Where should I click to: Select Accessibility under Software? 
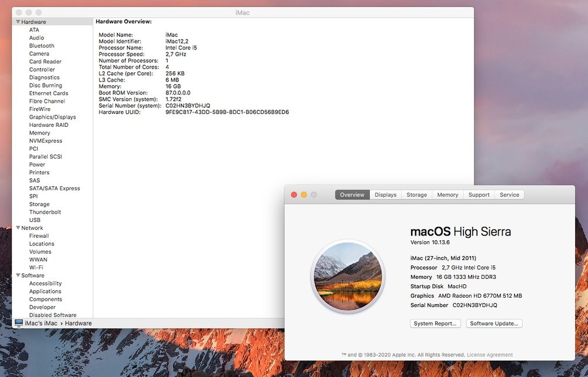(x=45, y=284)
